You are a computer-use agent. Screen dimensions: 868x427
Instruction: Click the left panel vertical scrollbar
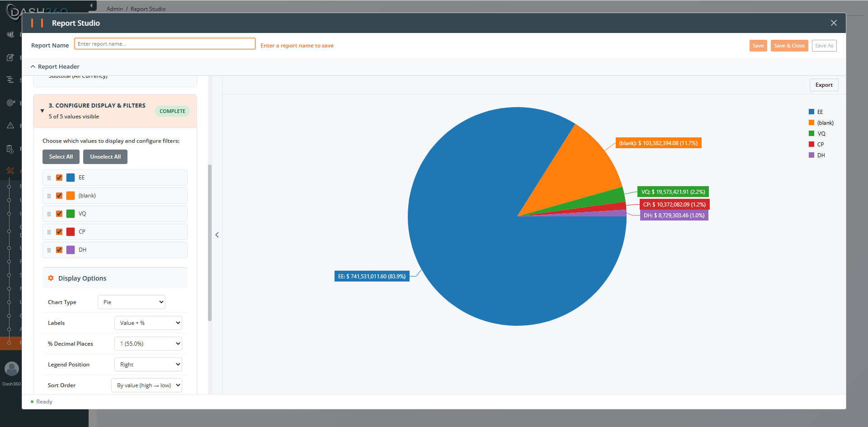click(x=210, y=243)
